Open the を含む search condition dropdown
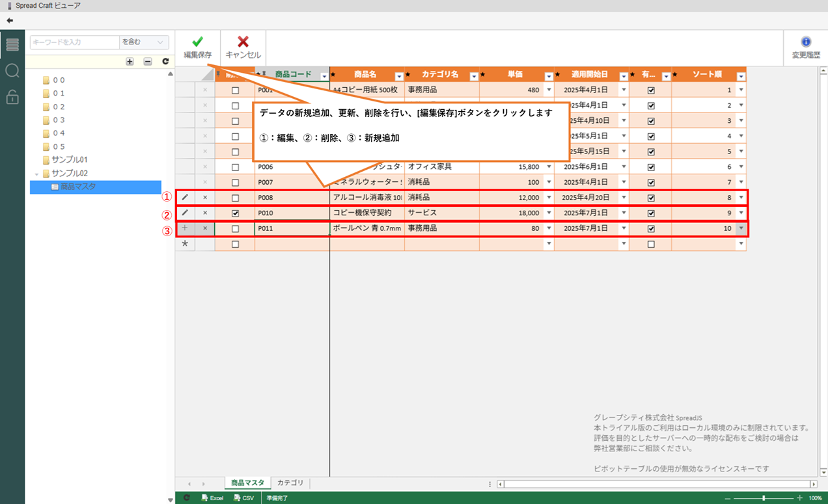This screenshot has width=828, height=504. (144, 42)
